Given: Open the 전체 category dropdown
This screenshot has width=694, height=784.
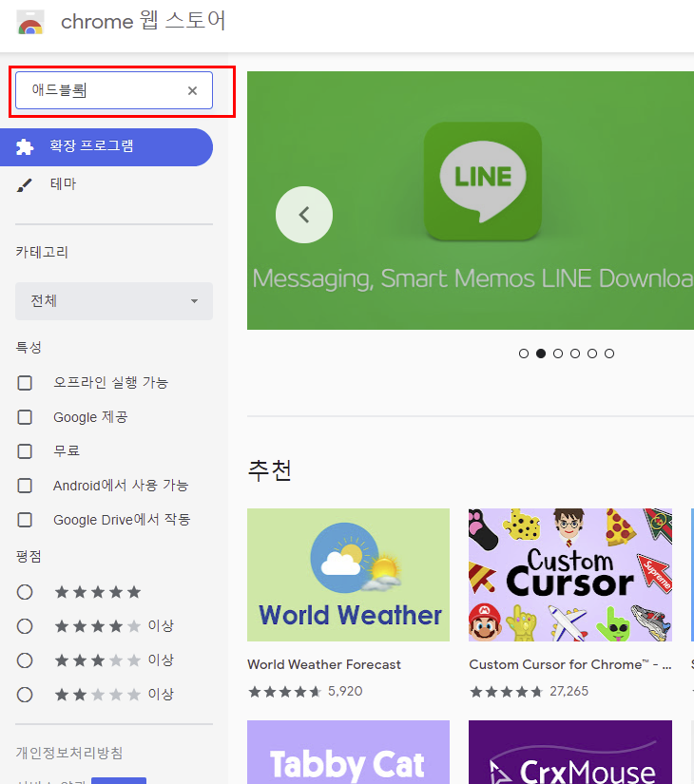Looking at the screenshot, I should (x=113, y=301).
